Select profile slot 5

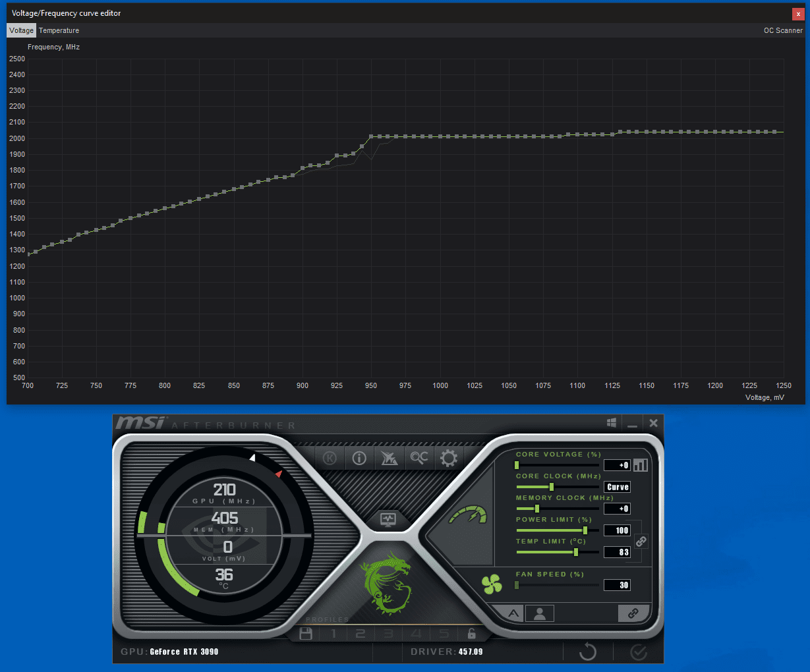[444, 634]
